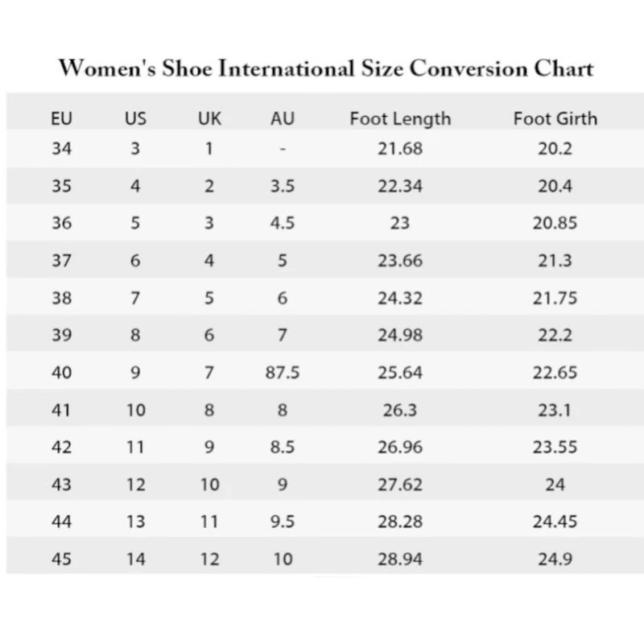Click foot girth value 20.85
644x644 pixels.
pyautogui.click(x=555, y=224)
